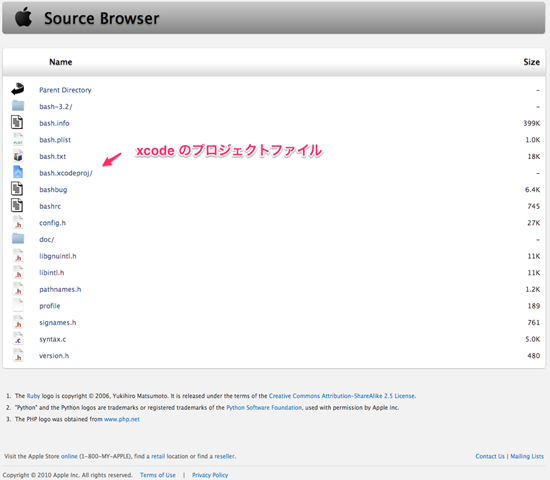
Task: Open the Python Software Foundation link
Action: (264, 407)
